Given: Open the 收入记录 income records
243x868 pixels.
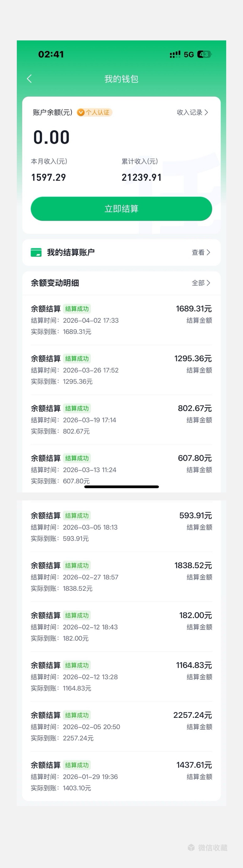Looking at the screenshot, I should pos(192,113).
